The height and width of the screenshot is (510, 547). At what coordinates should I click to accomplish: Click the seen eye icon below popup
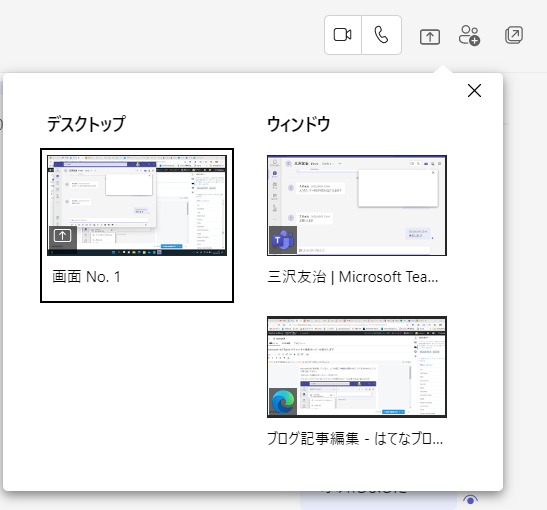[x=470, y=500]
